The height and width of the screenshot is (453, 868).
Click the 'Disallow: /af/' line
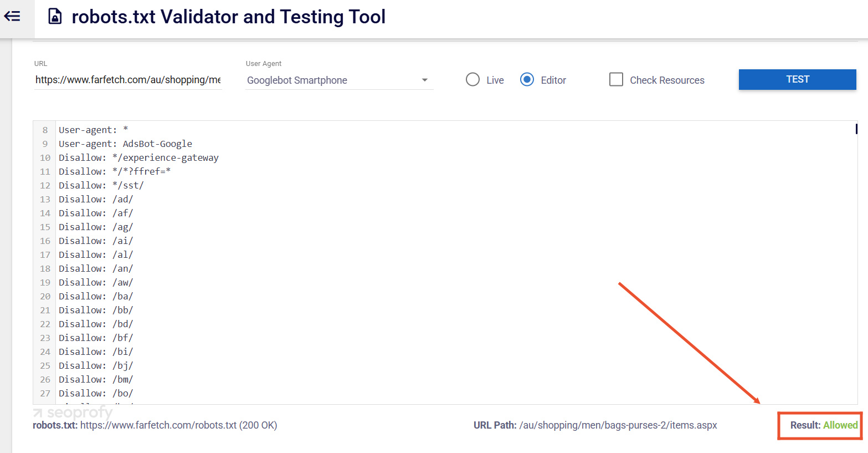click(x=96, y=213)
